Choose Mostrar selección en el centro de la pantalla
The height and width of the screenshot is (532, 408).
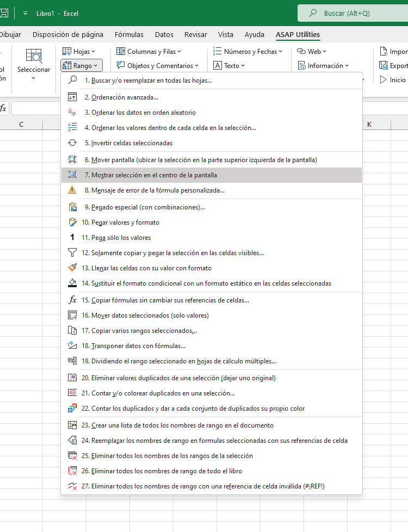(212, 175)
